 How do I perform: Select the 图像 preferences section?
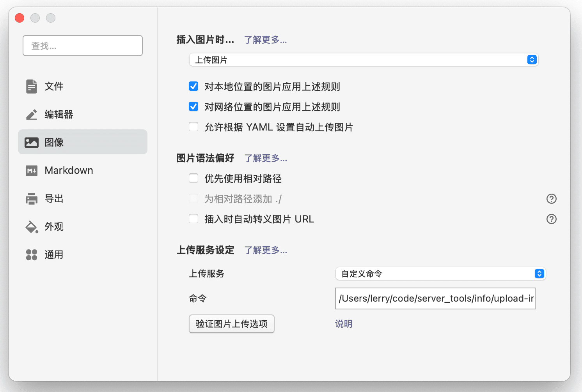coord(83,142)
